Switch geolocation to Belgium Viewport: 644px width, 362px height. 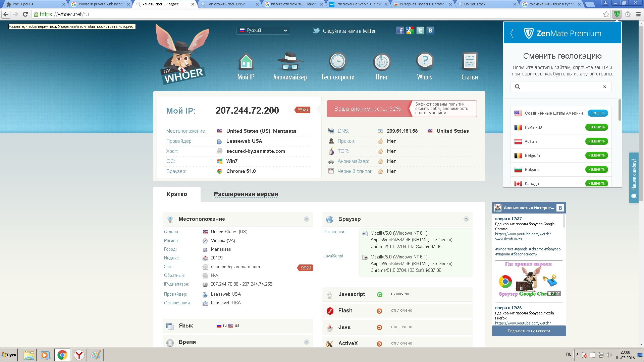pyautogui.click(x=596, y=156)
